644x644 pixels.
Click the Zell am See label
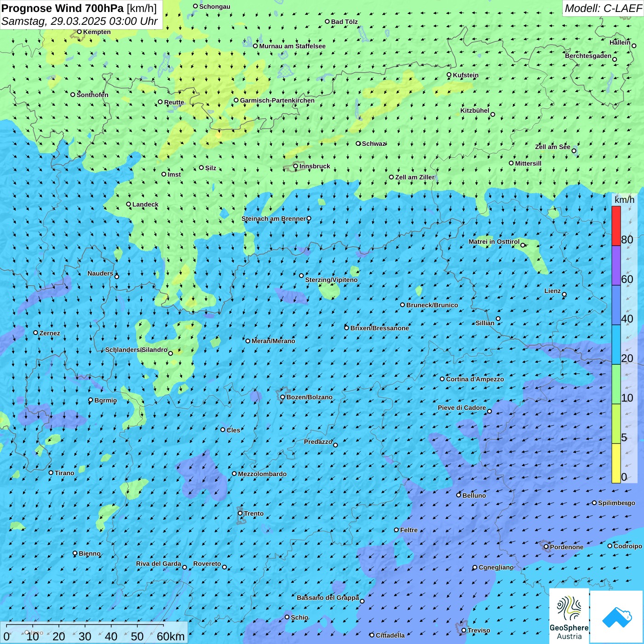point(552,147)
